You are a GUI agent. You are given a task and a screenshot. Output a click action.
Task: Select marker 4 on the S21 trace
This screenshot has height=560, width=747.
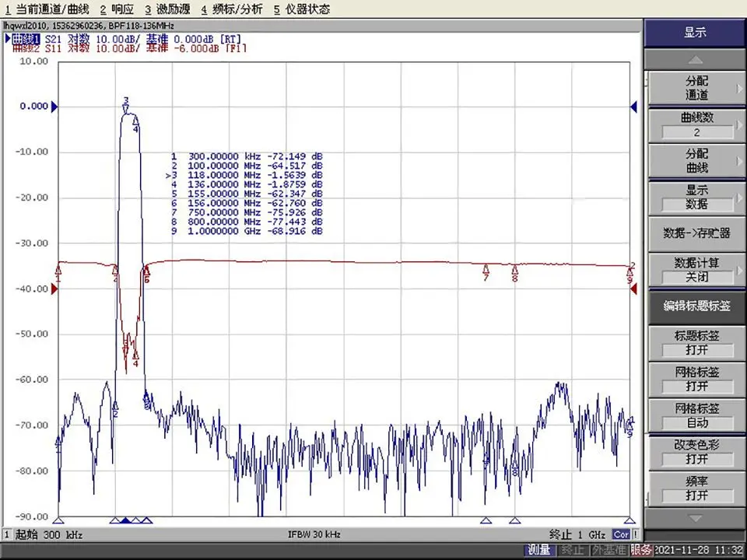[x=135, y=121]
